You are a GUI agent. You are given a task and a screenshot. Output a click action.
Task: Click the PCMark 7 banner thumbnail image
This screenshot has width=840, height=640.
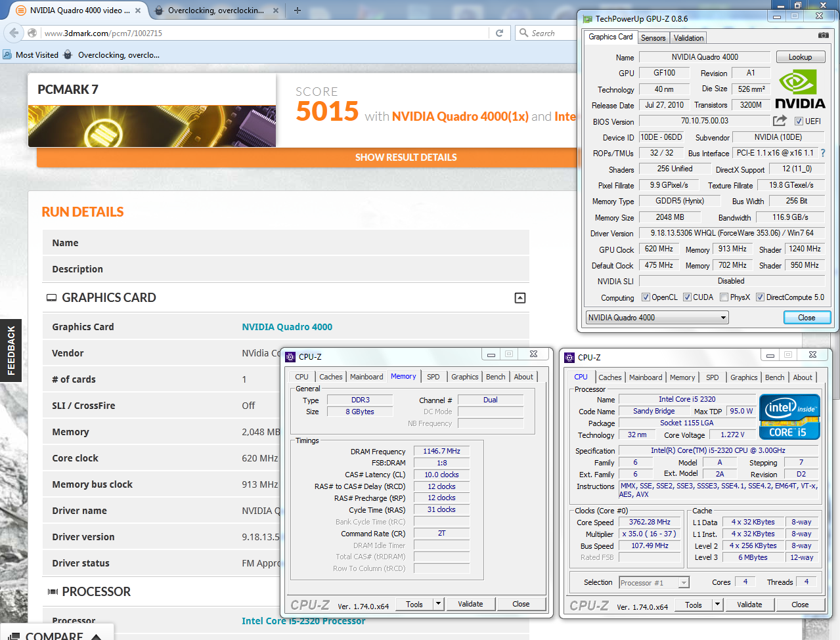152,126
